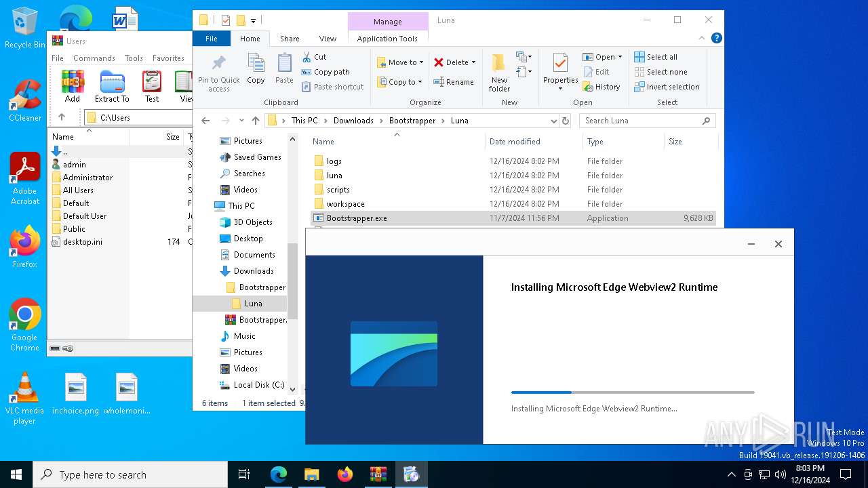Collapse the Explorer ribbon with the chevron
Image resolution: width=868 pixels, height=488 pixels.
(x=702, y=39)
